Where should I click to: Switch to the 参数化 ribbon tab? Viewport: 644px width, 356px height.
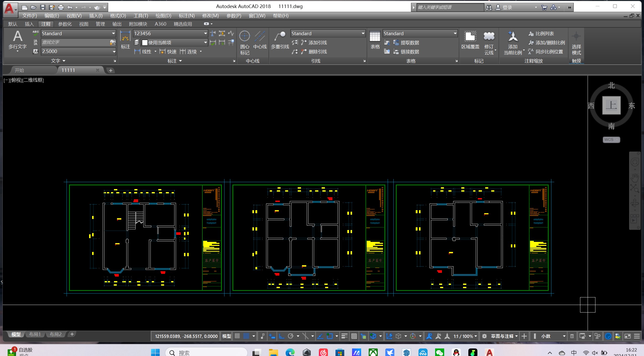65,24
